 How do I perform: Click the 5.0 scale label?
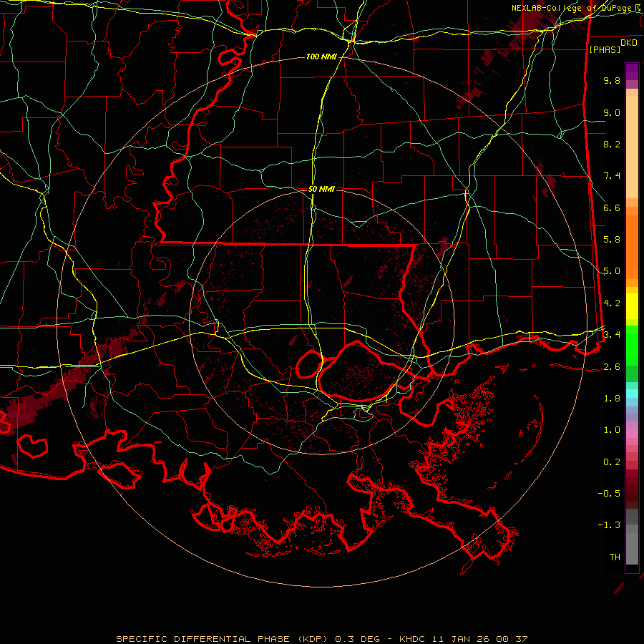point(612,271)
